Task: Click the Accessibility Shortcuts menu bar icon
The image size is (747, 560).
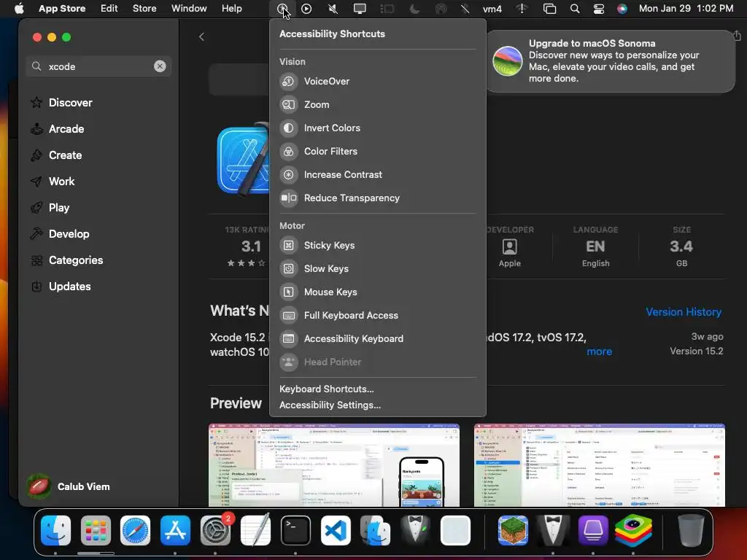Action: pyautogui.click(x=282, y=9)
